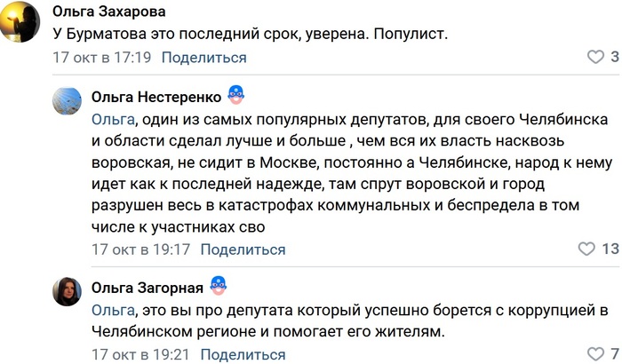This screenshot has width=622, height=364.
Task: Open timestamp 17 окт в 19:17
Action: coord(141,249)
